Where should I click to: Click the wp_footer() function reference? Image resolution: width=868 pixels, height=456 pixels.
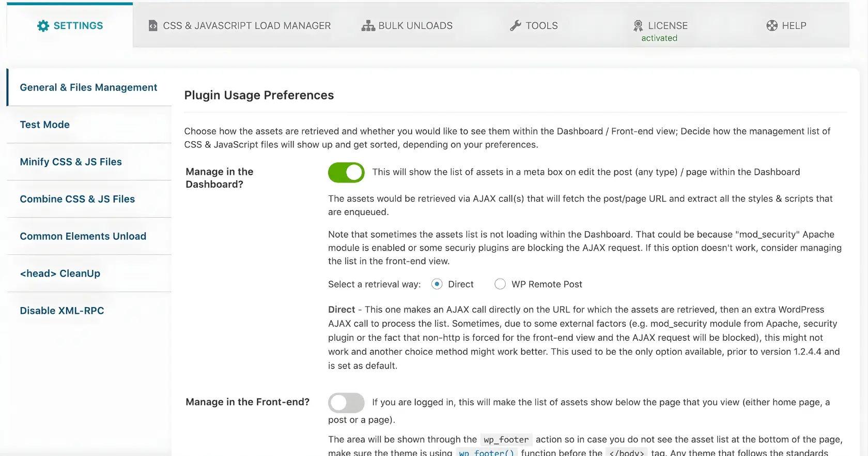[x=486, y=452]
